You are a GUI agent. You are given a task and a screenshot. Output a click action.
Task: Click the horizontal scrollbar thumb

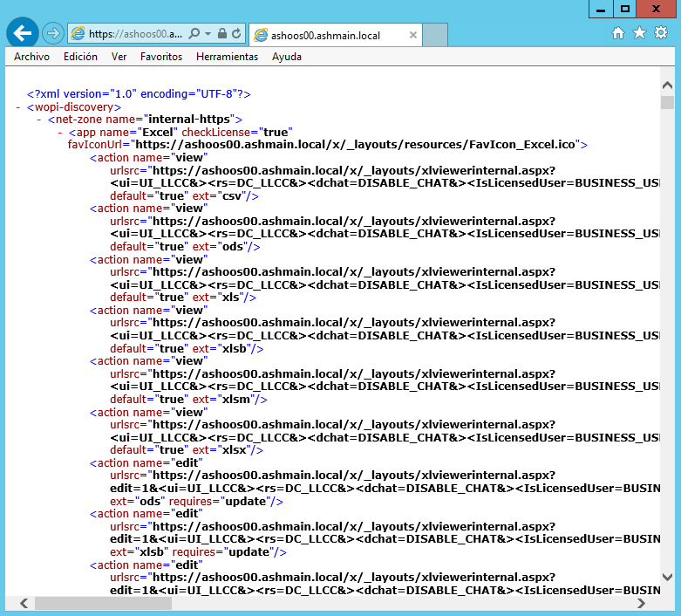pos(104,604)
